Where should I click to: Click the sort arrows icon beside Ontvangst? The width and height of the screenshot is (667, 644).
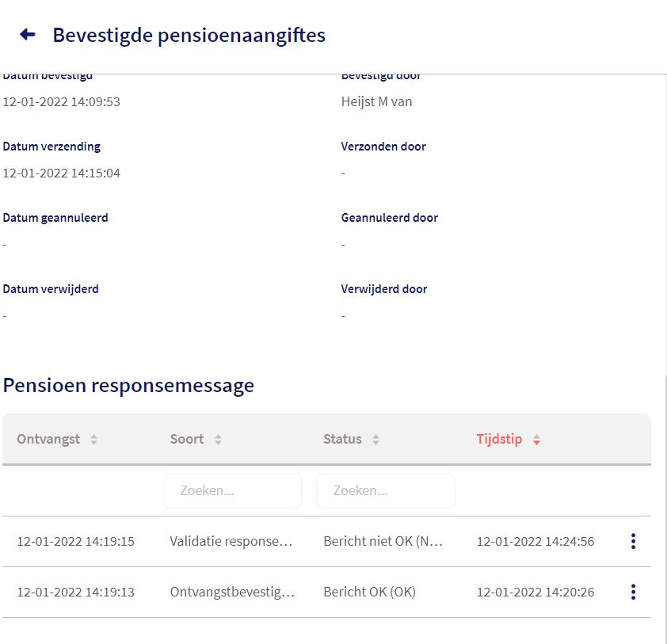coord(93,440)
